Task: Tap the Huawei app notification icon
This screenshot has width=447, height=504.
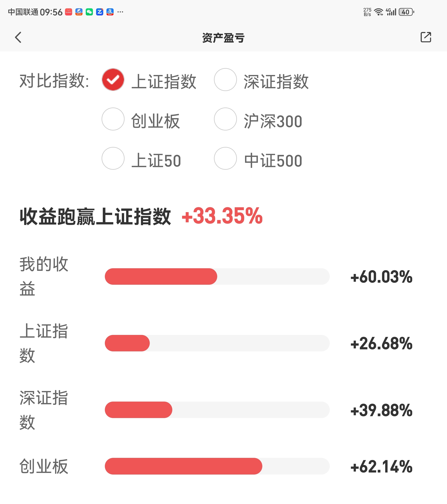Action: point(68,12)
